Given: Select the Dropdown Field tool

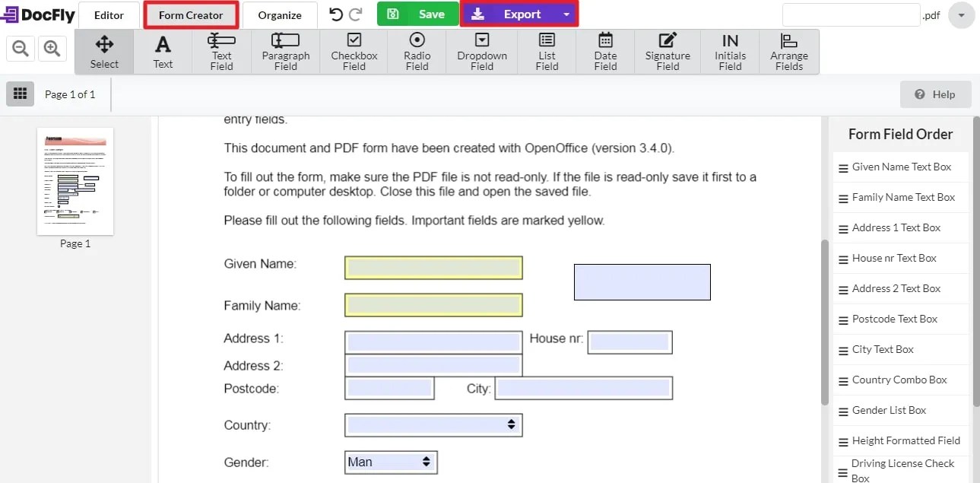Looking at the screenshot, I should point(481,51).
